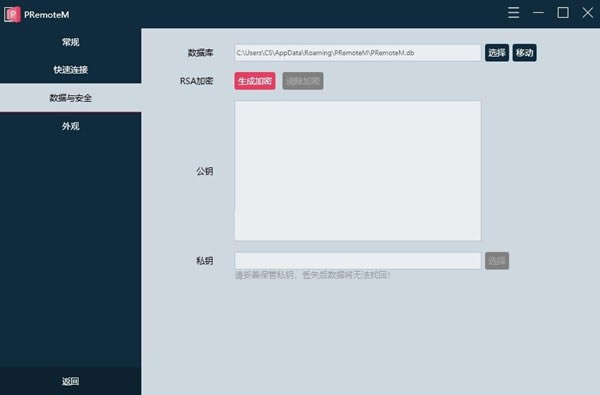Go to the 外观 settings tab
The width and height of the screenshot is (600, 395).
tap(70, 126)
